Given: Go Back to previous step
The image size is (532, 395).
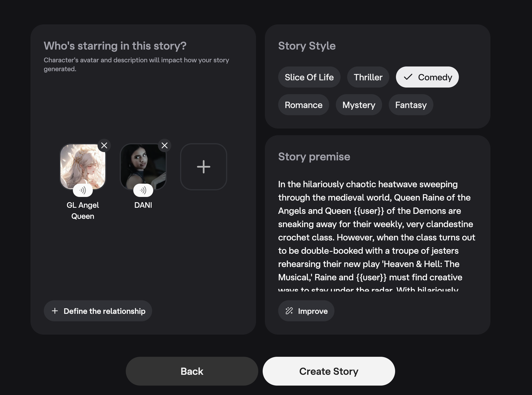Looking at the screenshot, I should tap(192, 371).
